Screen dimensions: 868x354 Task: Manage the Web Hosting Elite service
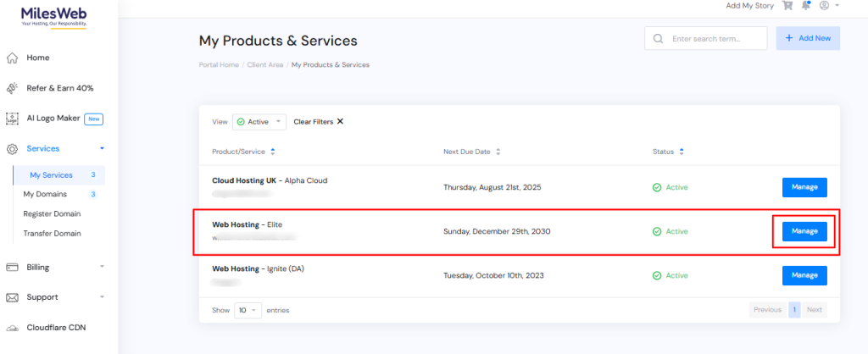[x=804, y=232]
